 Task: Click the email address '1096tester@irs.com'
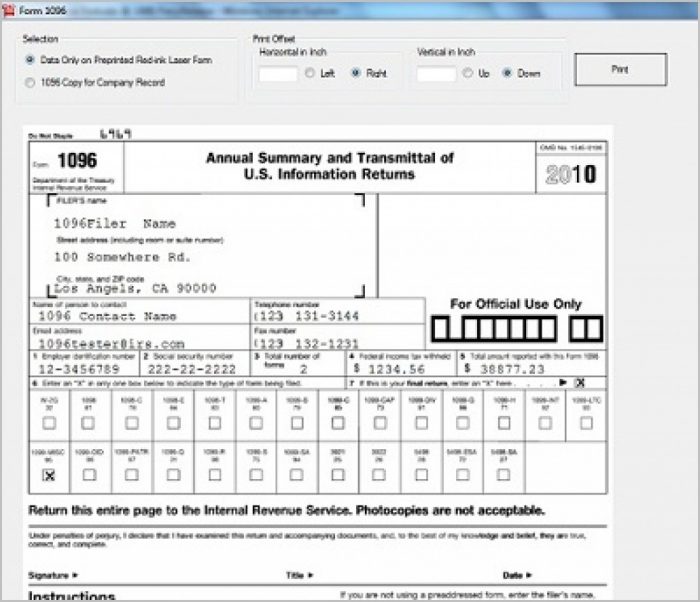click(x=111, y=343)
